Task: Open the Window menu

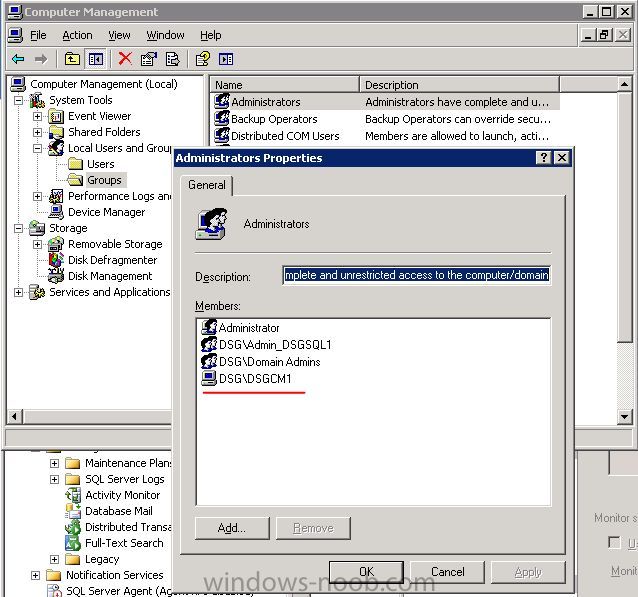Action: coord(165,35)
